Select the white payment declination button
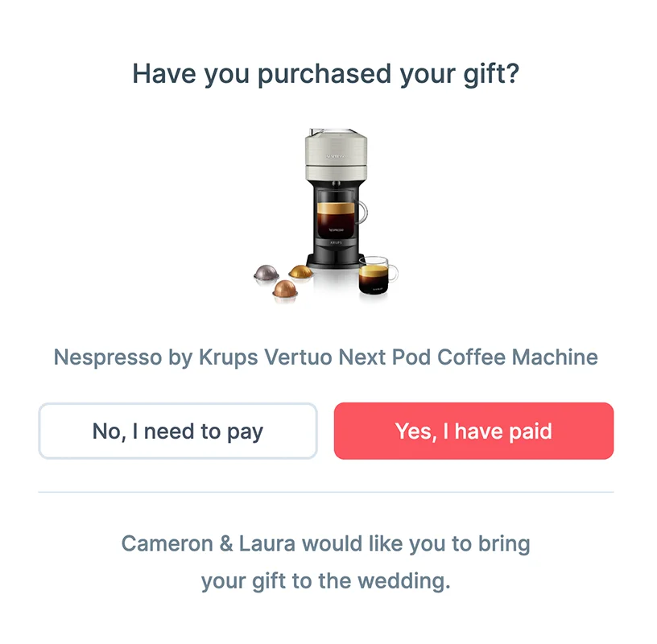 [x=177, y=431]
